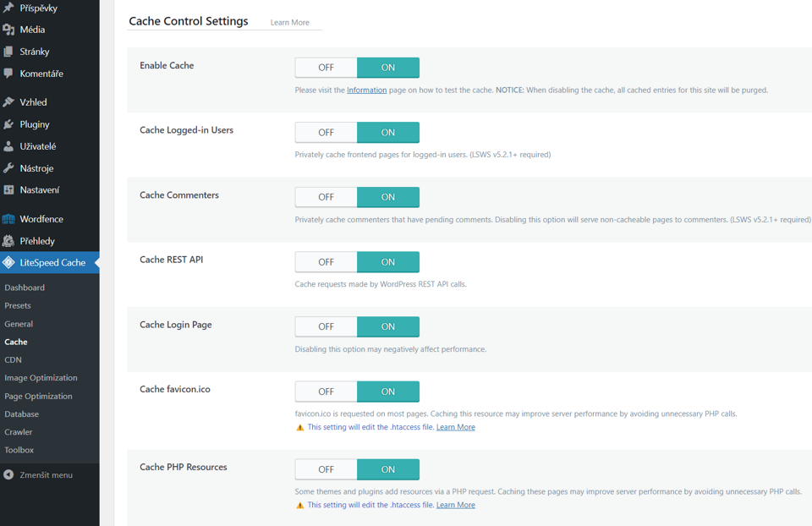Click the Média icon in sidebar
Image resolution: width=812 pixels, height=526 pixels.
coord(8,30)
